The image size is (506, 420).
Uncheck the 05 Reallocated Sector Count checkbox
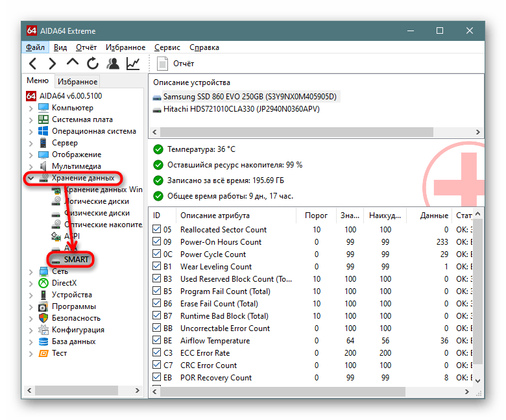point(156,229)
